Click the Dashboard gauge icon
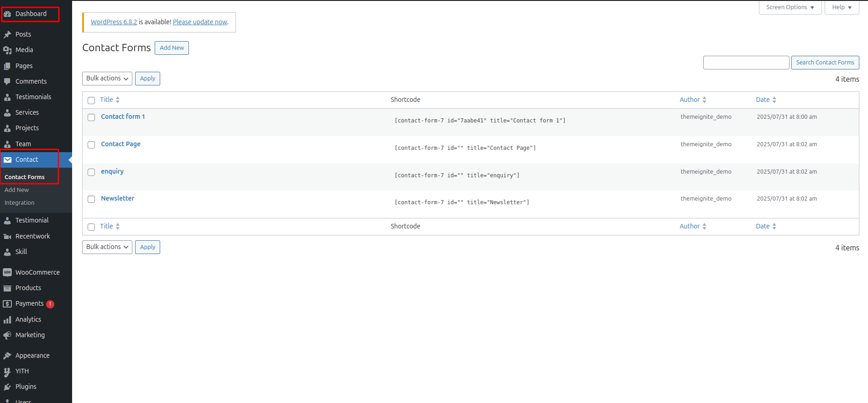 [7, 14]
